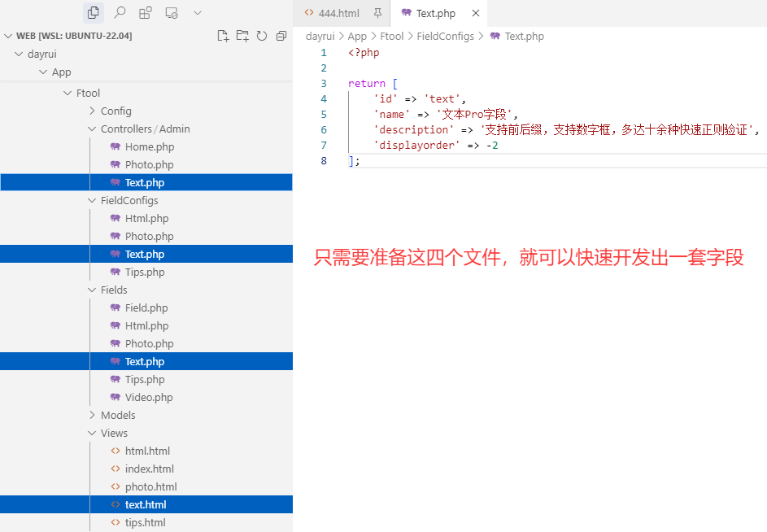Click the 'displayorder' key in code

point(416,146)
